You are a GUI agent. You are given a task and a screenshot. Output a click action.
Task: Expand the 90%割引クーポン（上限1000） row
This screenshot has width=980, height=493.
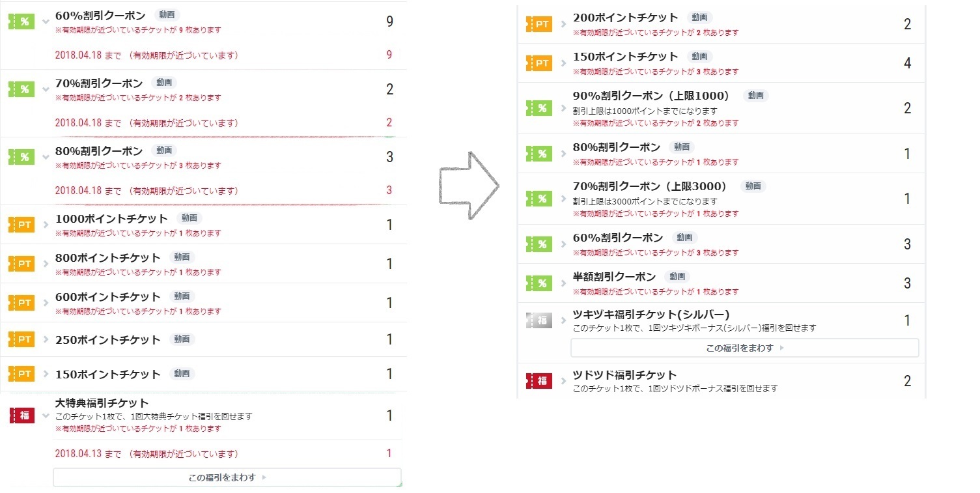563,108
